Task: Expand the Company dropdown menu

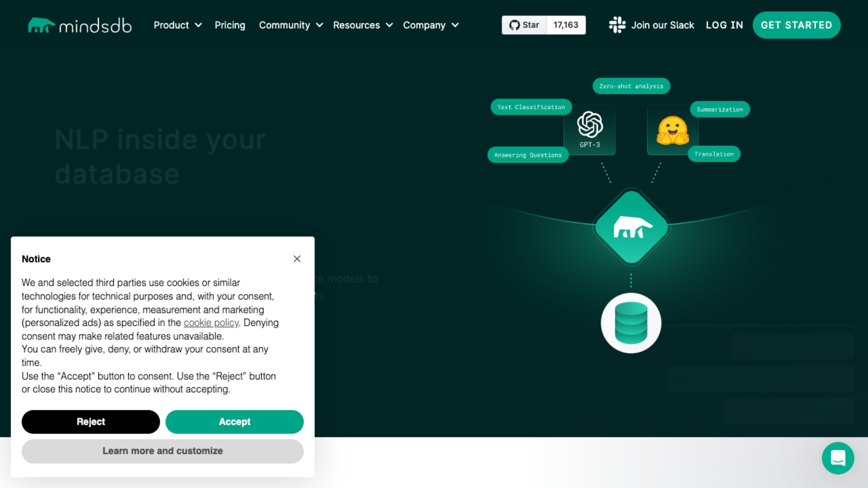Action: [x=431, y=25]
